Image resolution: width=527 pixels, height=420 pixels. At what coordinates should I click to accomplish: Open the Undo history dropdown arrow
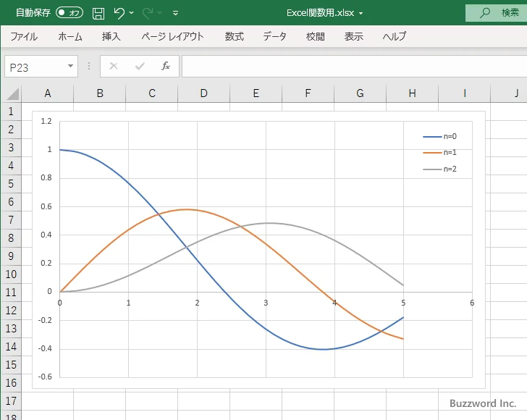pyautogui.click(x=132, y=13)
